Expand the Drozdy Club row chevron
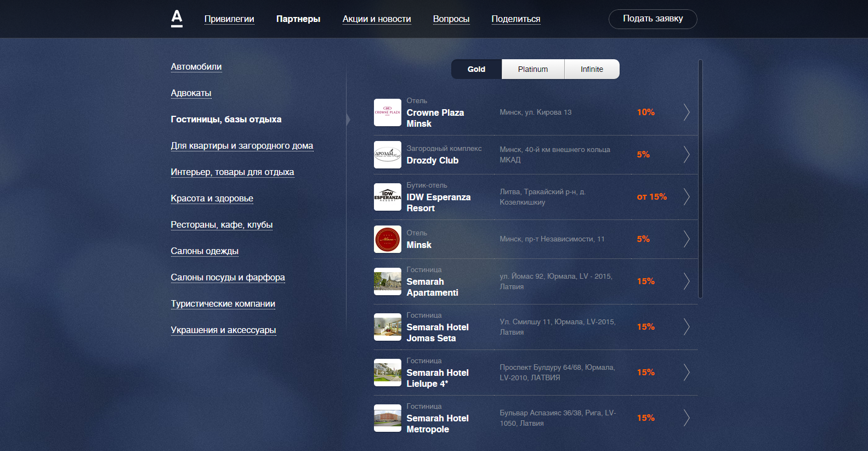Viewport: 868px width, 451px height. pos(686,155)
